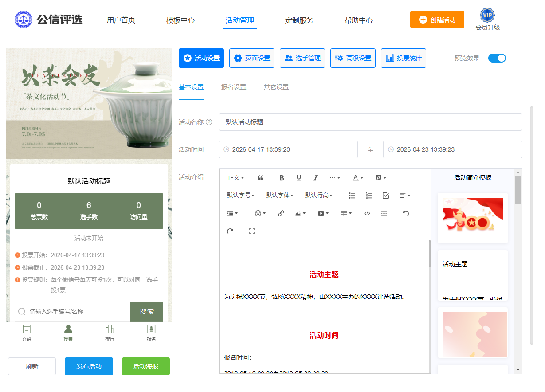Viewport: 545px width, 392px height.
Task: Click the 发布活动 button
Action: pyautogui.click(x=89, y=366)
